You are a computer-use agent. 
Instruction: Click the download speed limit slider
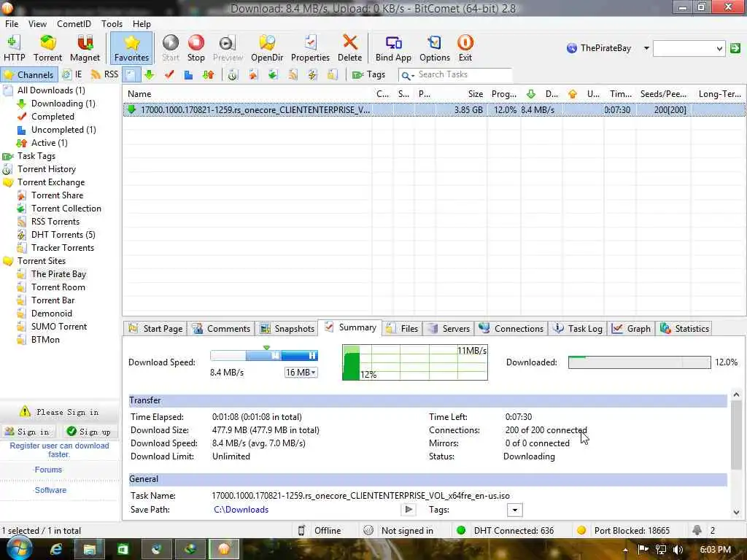point(264,355)
